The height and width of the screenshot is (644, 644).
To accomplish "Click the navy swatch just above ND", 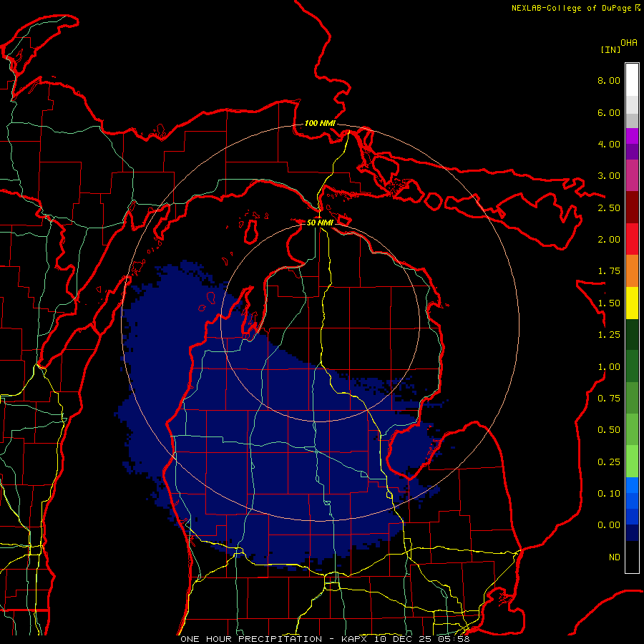I will [632, 533].
